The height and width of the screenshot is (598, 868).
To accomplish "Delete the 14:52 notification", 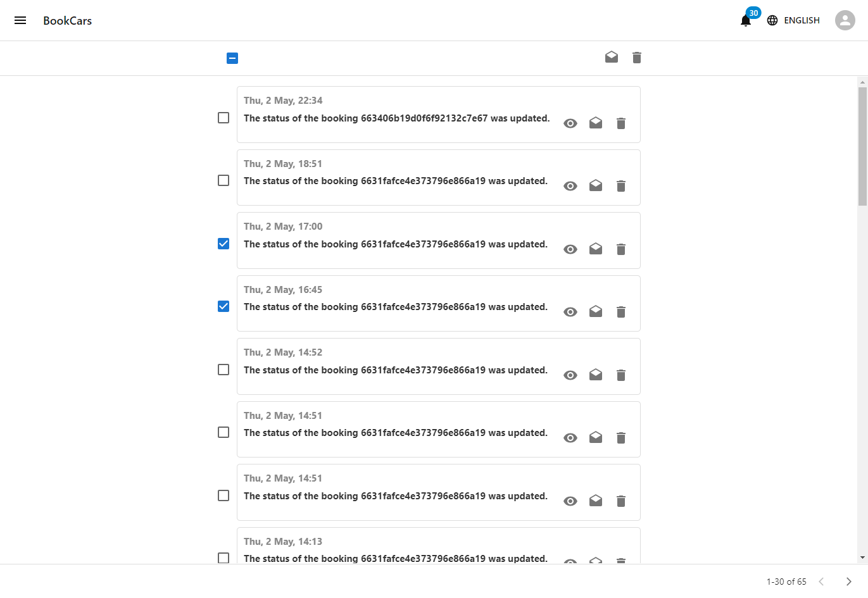I will click(621, 375).
